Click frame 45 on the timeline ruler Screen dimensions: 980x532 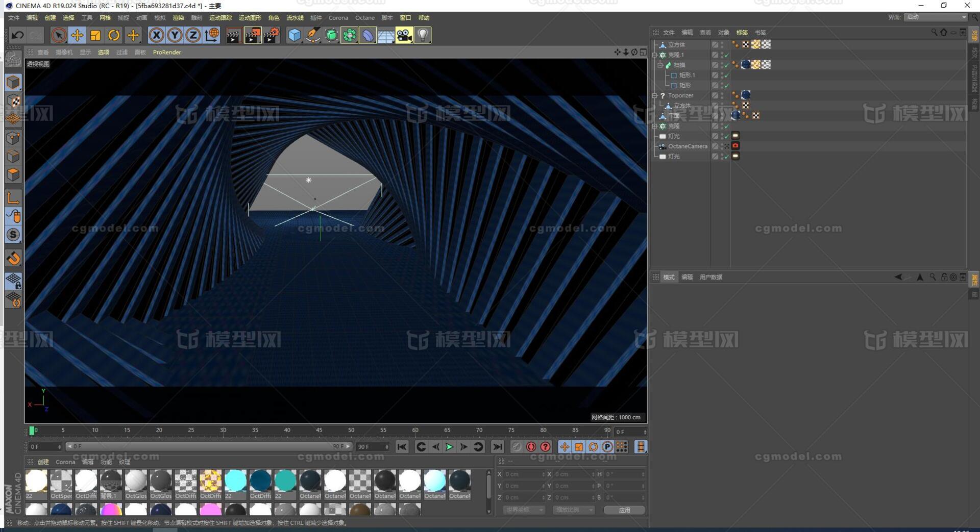tap(319, 430)
